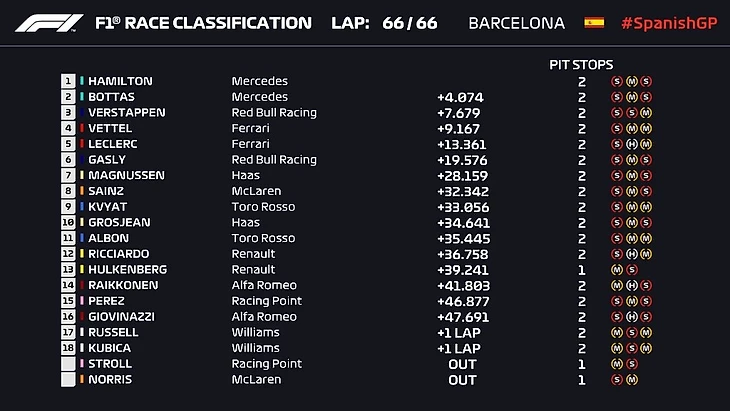730x411 pixels.
Task: Select the position 1 box beside Hamilton
Action: tap(68, 81)
